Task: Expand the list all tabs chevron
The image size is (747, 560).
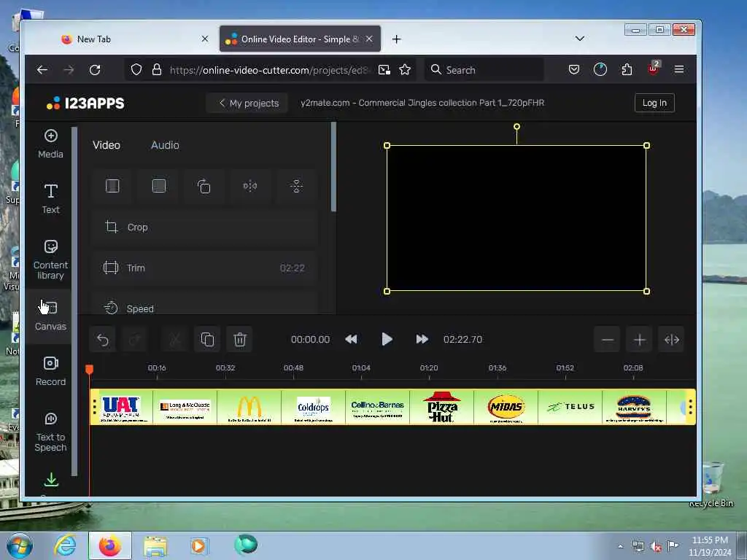Action: pyautogui.click(x=580, y=39)
